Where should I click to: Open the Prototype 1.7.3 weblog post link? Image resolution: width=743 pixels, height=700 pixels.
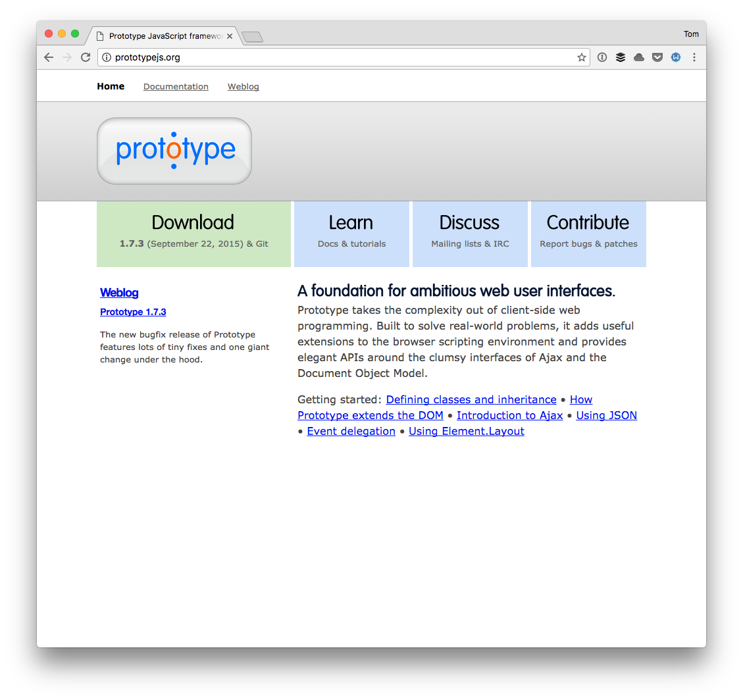pos(133,312)
